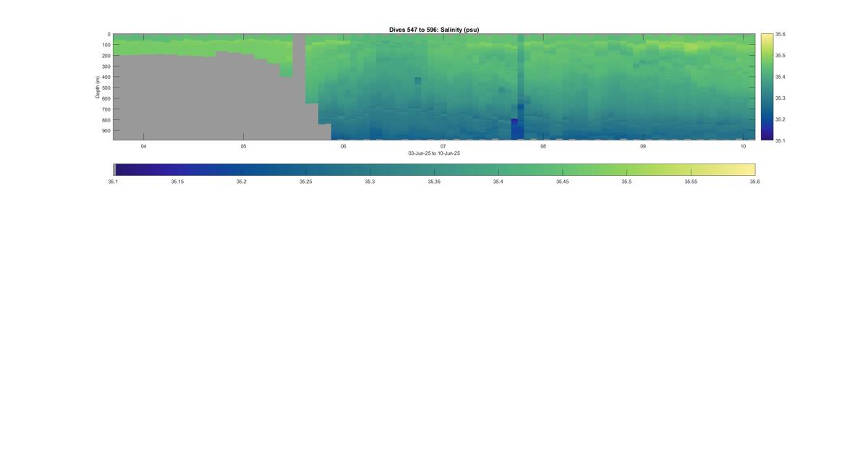Click the "35.55" colorbar tick label
This screenshot has height=450, width=868.
tap(691, 182)
